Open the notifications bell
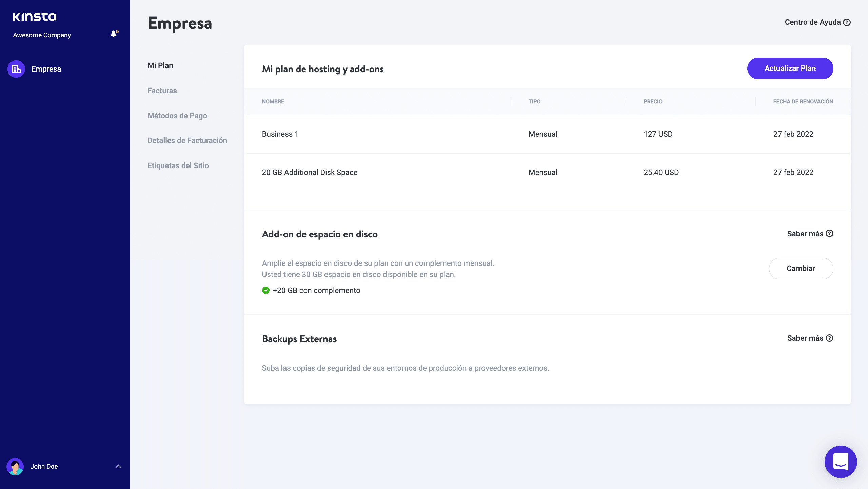Screen dimensions: 868x489 pyautogui.click(x=114, y=34)
